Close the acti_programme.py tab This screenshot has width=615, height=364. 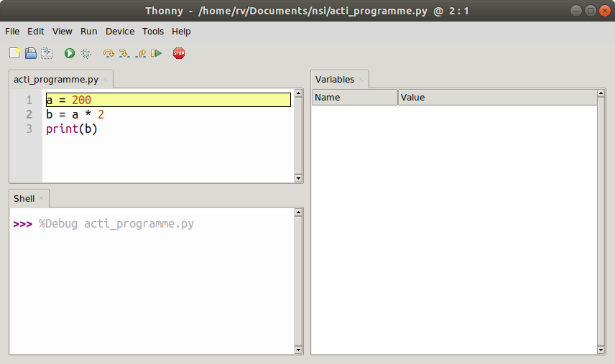click(105, 79)
